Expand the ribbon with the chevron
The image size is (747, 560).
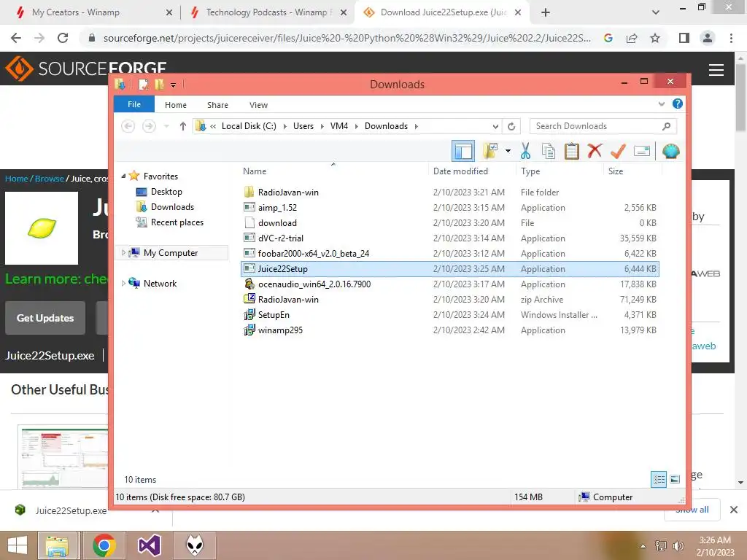coord(661,104)
